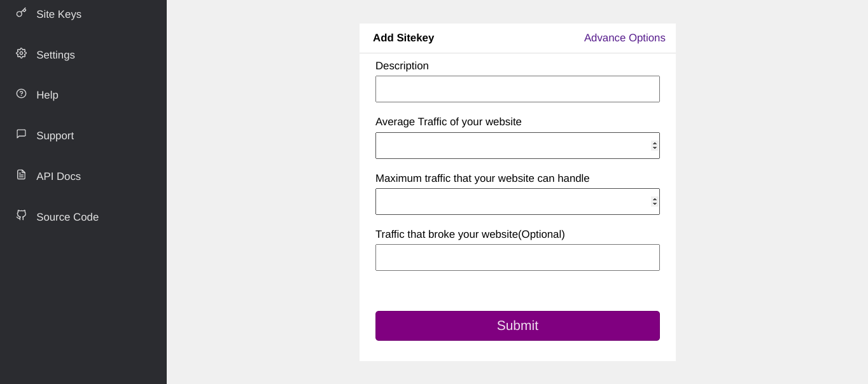Click the Traffic that broke your website field
This screenshot has width=868, height=384.
coord(517,257)
